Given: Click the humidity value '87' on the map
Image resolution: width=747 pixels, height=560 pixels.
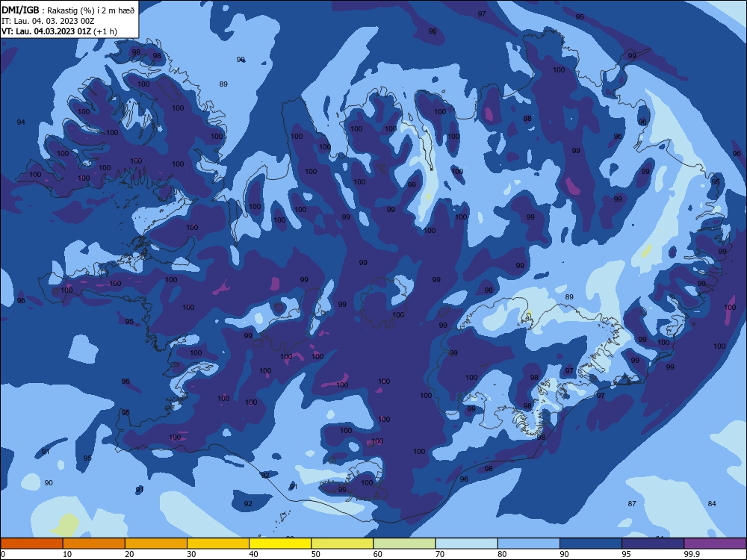Looking at the screenshot, I should coord(632,503).
